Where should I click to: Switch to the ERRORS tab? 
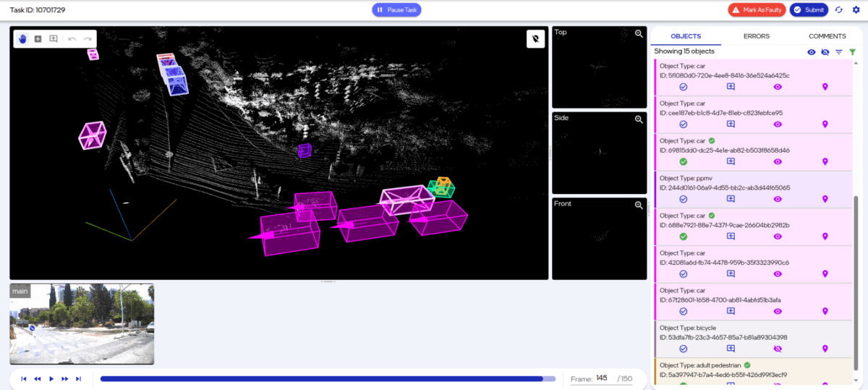point(757,36)
